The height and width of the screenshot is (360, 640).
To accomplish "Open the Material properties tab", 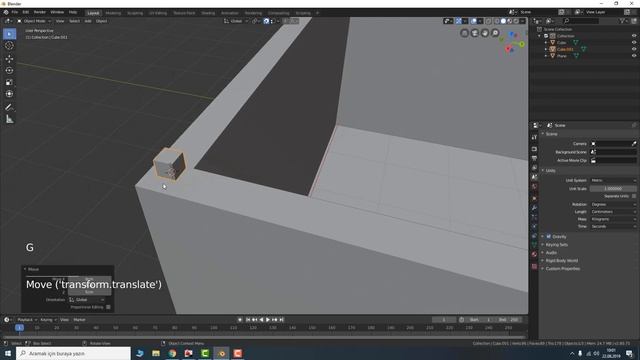I will 534,254.
